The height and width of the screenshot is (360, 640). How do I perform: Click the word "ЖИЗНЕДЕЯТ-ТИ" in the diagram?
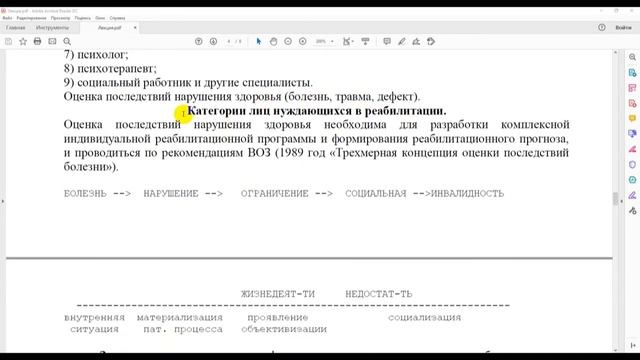pos(278,294)
